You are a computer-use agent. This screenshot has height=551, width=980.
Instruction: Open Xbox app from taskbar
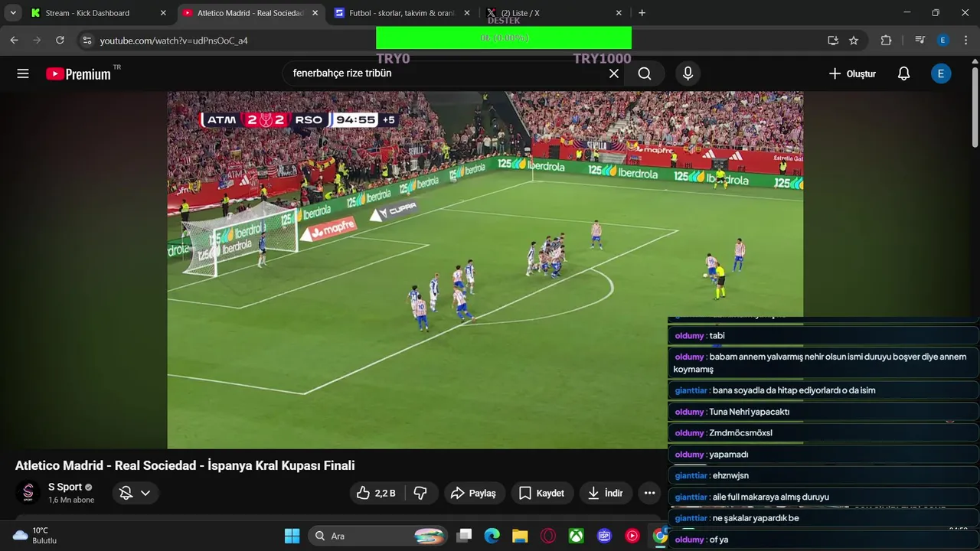[577, 536]
